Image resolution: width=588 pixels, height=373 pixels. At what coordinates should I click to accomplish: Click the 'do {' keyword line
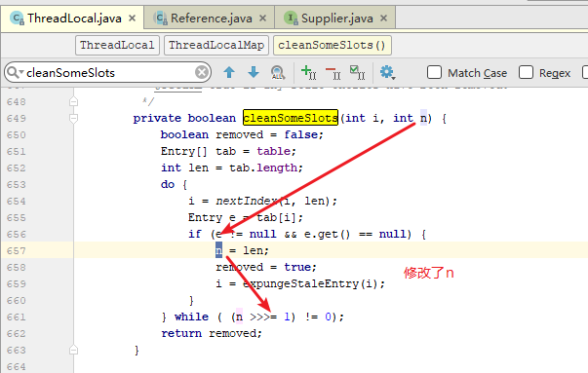click(x=174, y=184)
